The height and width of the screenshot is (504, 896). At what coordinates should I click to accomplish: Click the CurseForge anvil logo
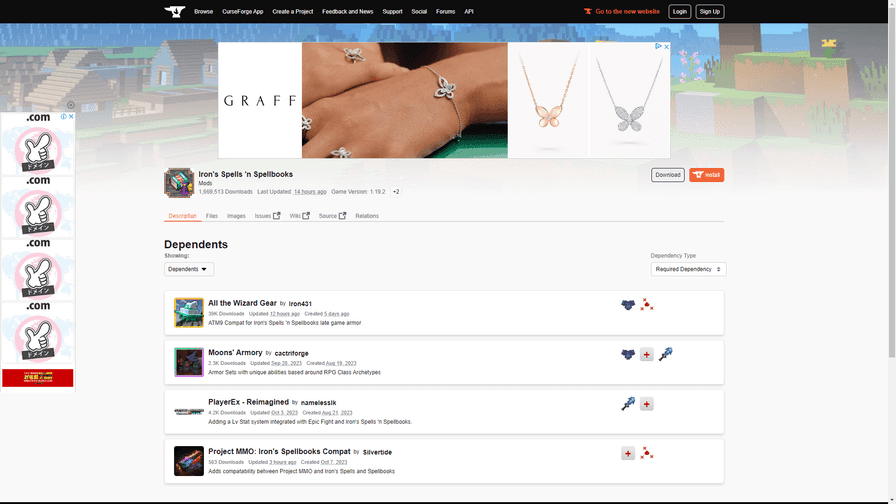[x=175, y=12]
